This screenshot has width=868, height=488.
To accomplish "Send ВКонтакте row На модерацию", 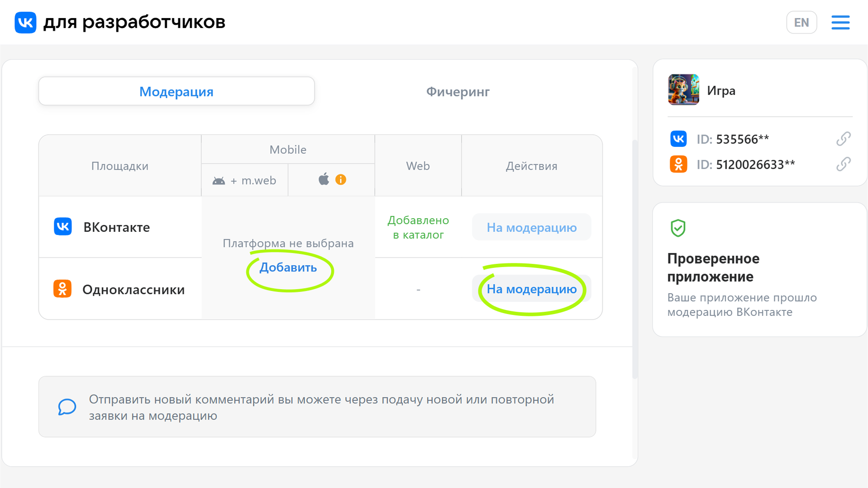I will point(531,227).
